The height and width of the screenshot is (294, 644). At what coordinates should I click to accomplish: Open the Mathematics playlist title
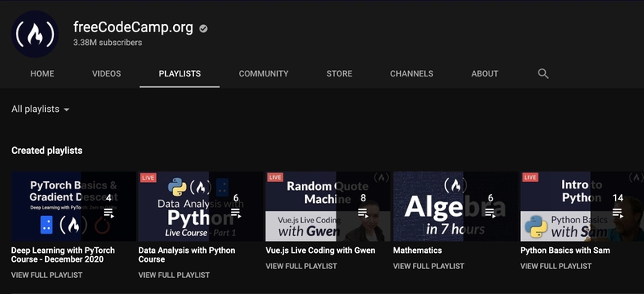click(417, 251)
